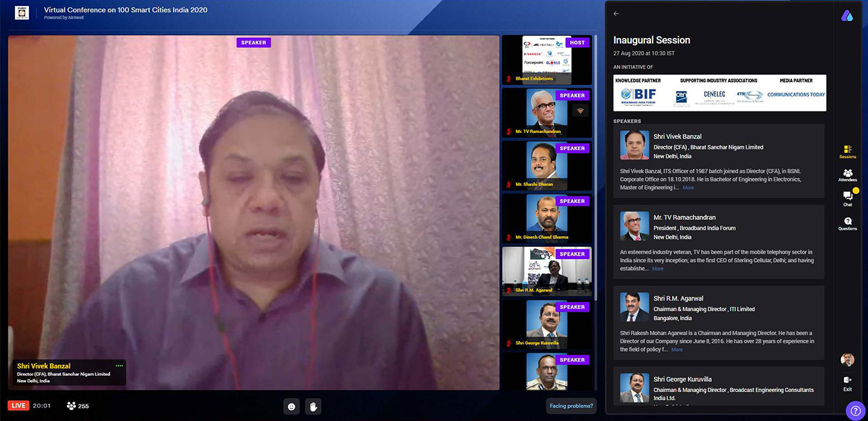Click the Airmeet logo icon

(x=848, y=16)
